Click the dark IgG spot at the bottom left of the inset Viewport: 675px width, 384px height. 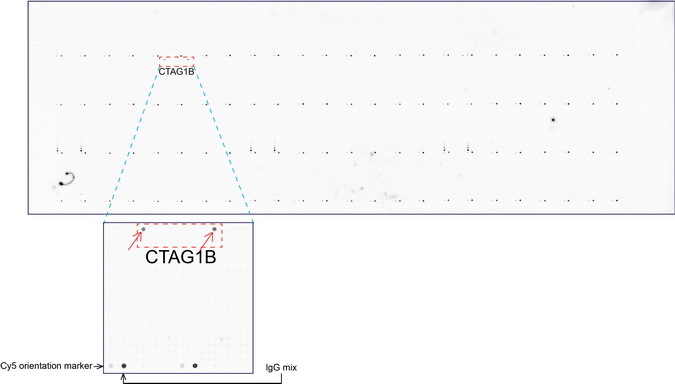pyautogui.click(x=124, y=366)
